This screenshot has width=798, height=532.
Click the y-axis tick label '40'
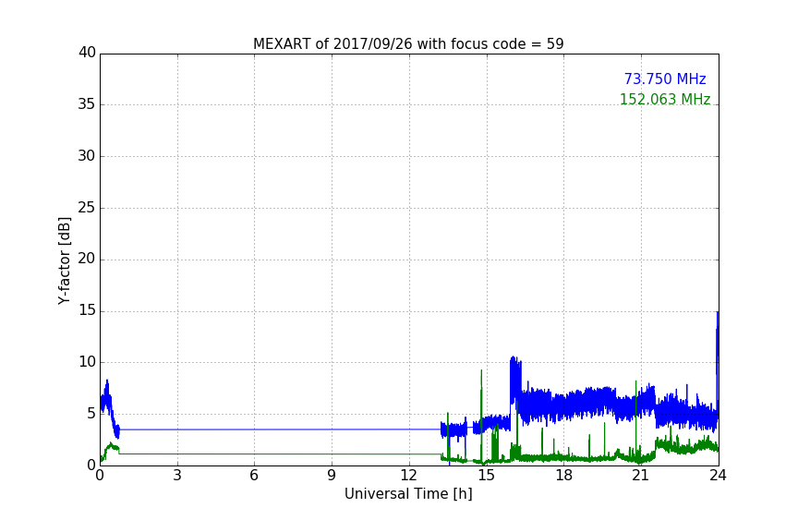[87, 53]
